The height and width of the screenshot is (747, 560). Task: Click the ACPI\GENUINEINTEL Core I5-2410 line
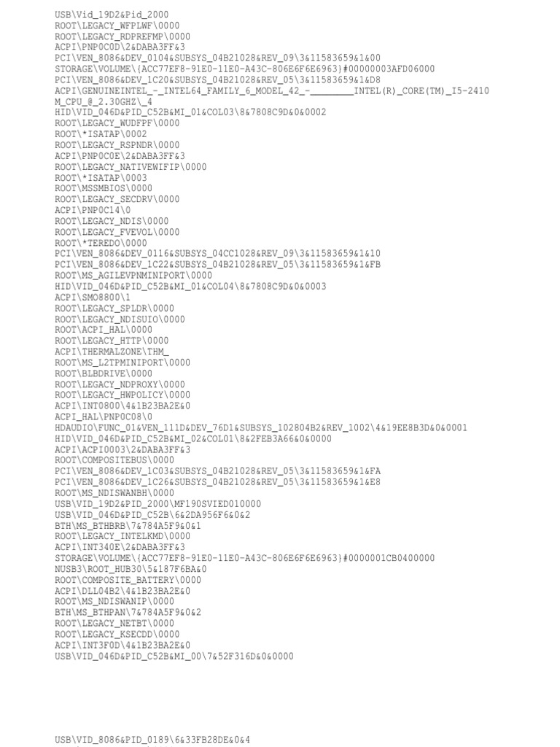tap(272, 91)
